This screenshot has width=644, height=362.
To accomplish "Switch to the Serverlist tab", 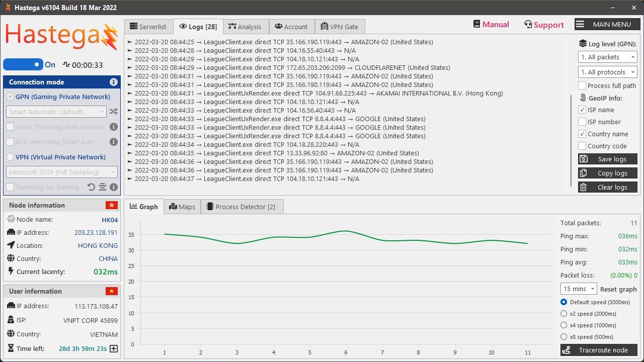I will tap(148, 27).
